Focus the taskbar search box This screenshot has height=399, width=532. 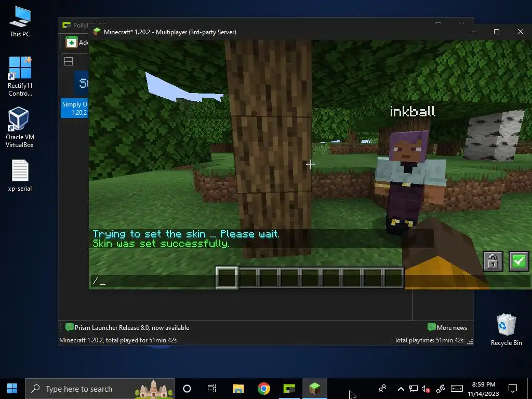pyautogui.click(x=100, y=389)
